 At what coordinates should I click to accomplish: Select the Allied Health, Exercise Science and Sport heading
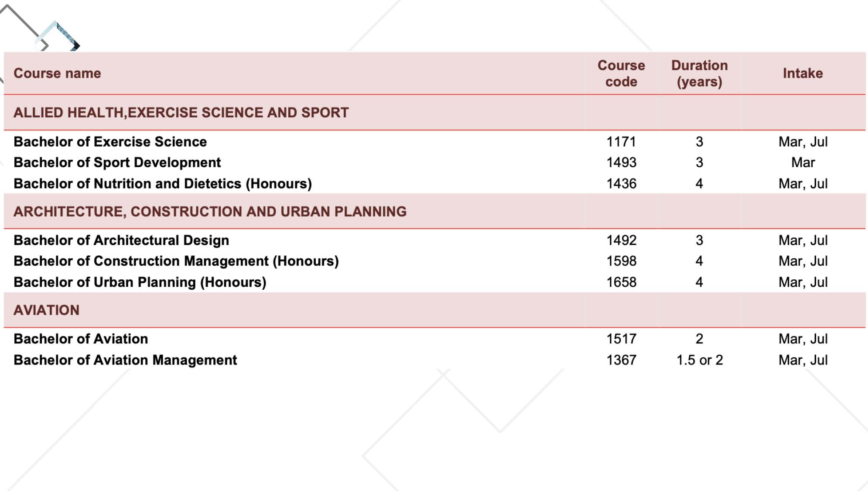(181, 113)
